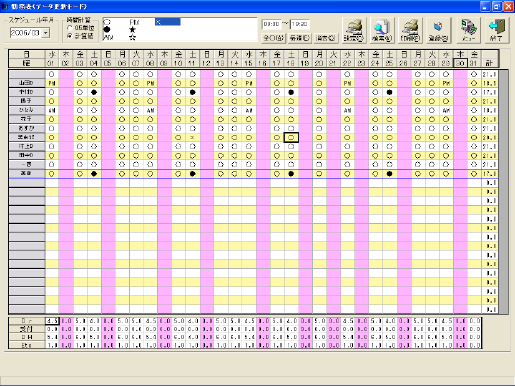Select the PM legend entry

(x=134, y=22)
